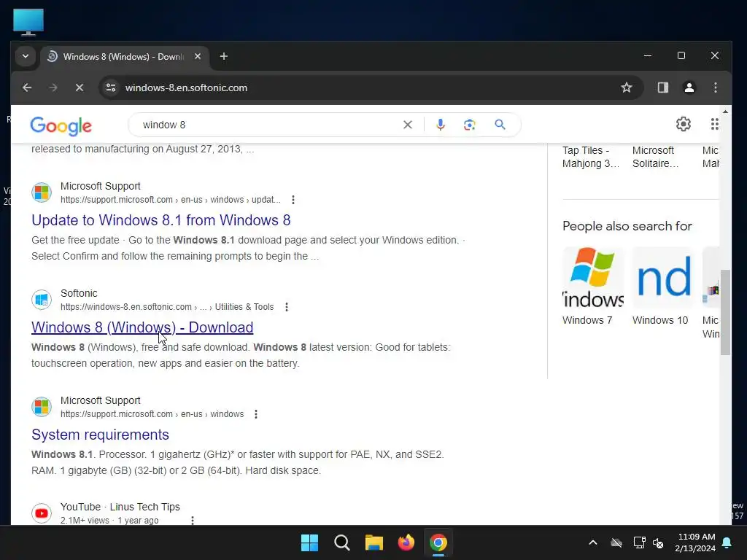This screenshot has height=560, width=747.
Task: Click the scrollbar up arrow
Action: pyautogui.click(x=725, y=112)
